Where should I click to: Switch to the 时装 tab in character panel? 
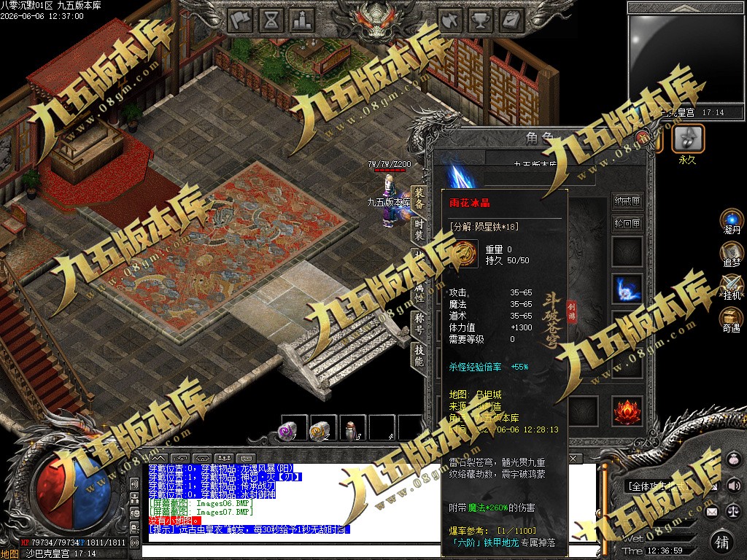click(419, 230)
